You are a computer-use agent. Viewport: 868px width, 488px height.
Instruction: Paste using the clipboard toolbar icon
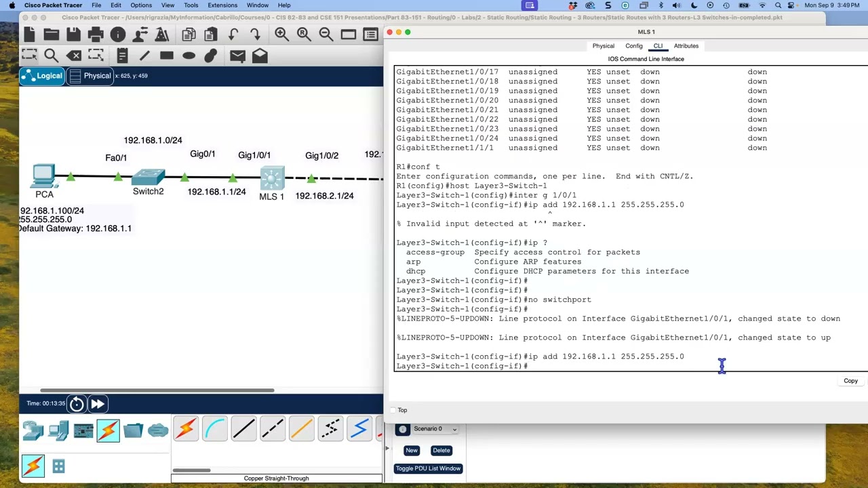[211, 34]
